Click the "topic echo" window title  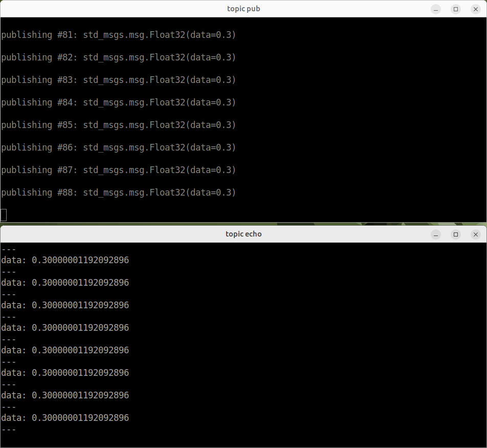click(x=243, y=234)
